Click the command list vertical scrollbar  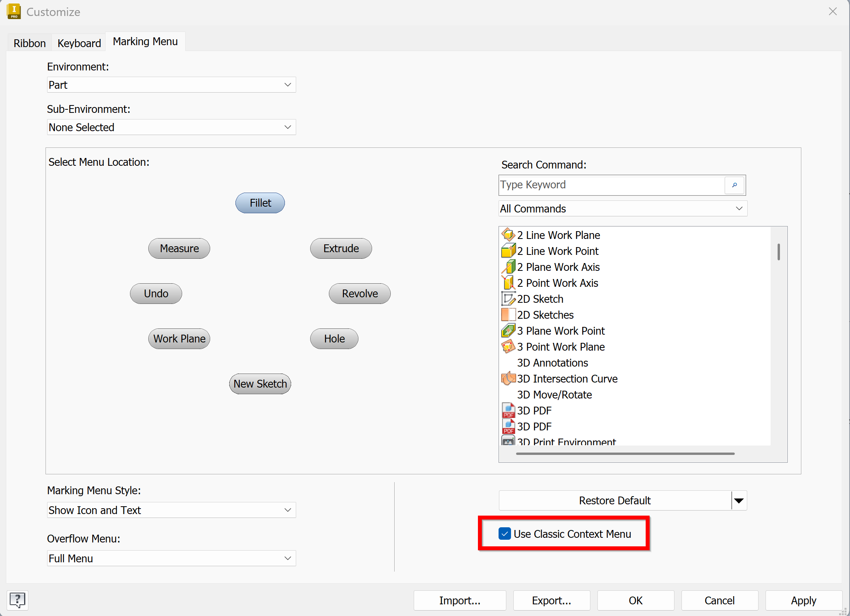pyautogui.click(x=778, y=252)
